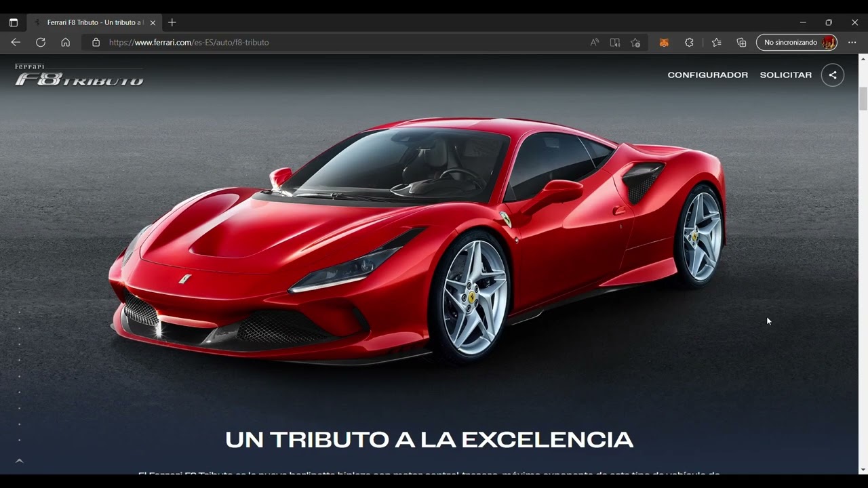Open the browser home page
The image size is (868, 488).
coord(65,42)
